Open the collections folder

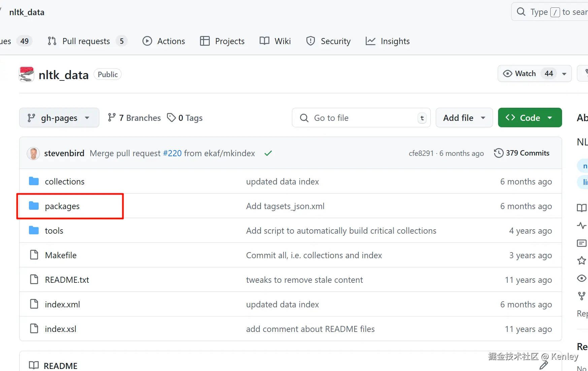65,181
